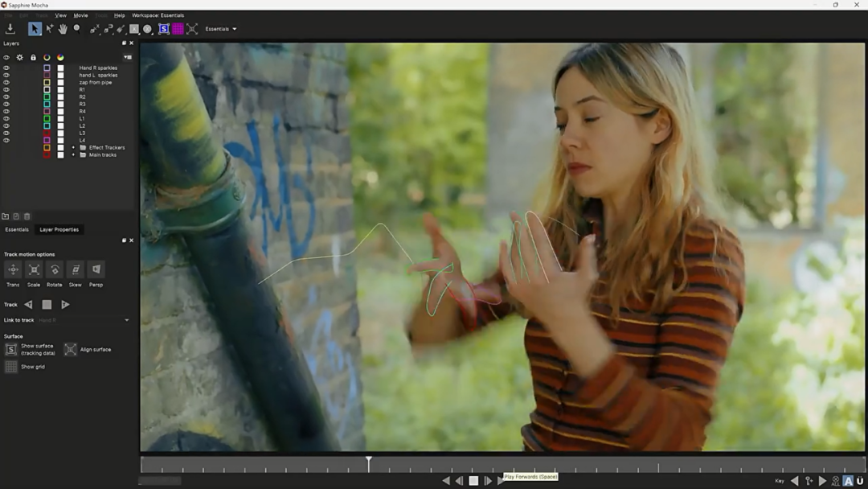Click the Align surface toolbar icon
This screenshot has height=489, width=868.
coord(192,29)
